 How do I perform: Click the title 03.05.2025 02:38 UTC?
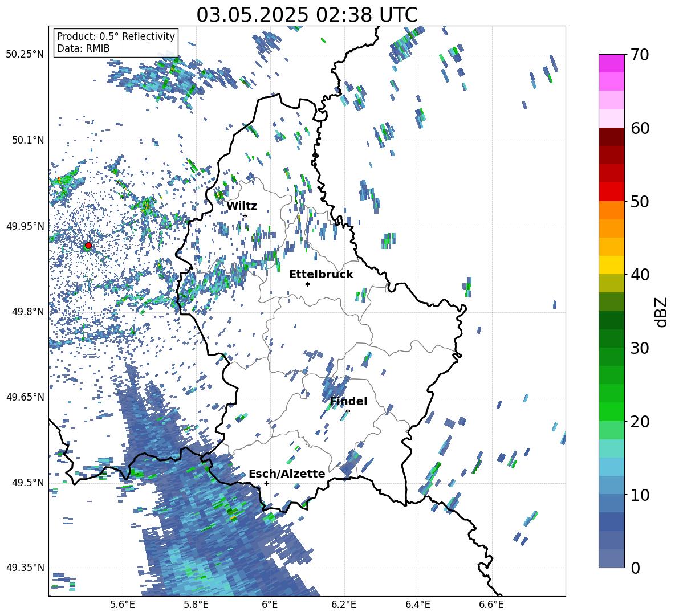307,15
